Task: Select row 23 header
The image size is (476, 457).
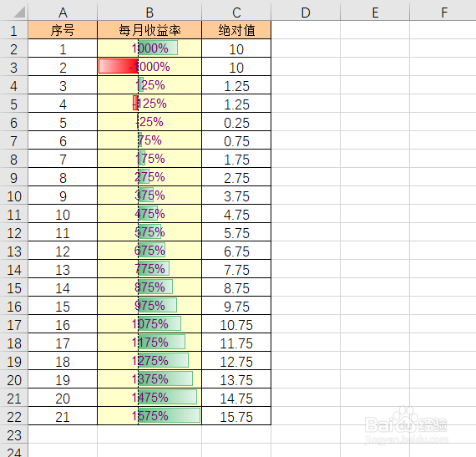Action: 14,434
